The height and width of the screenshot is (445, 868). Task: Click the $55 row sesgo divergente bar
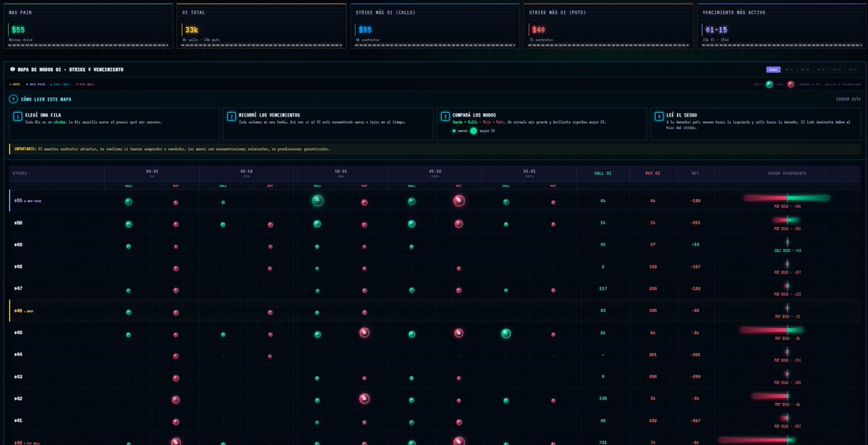[x=787, y=198]
